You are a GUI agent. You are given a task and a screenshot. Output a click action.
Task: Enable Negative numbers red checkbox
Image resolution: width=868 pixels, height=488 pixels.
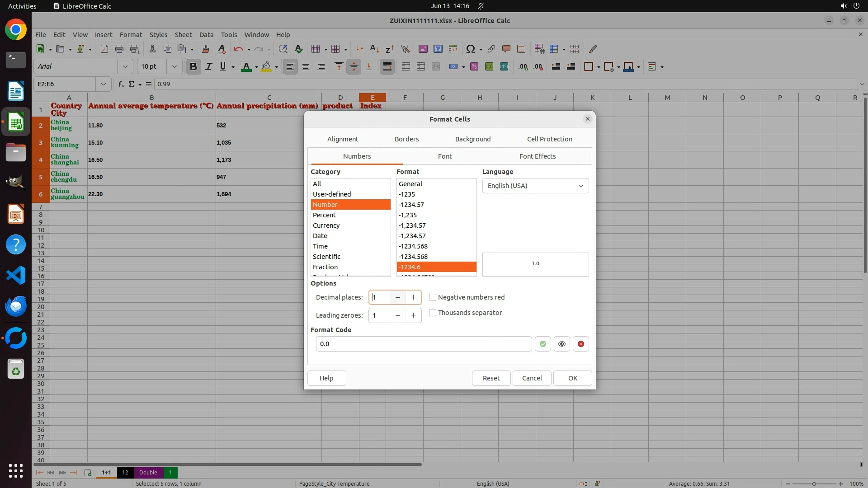coord(433,297)
